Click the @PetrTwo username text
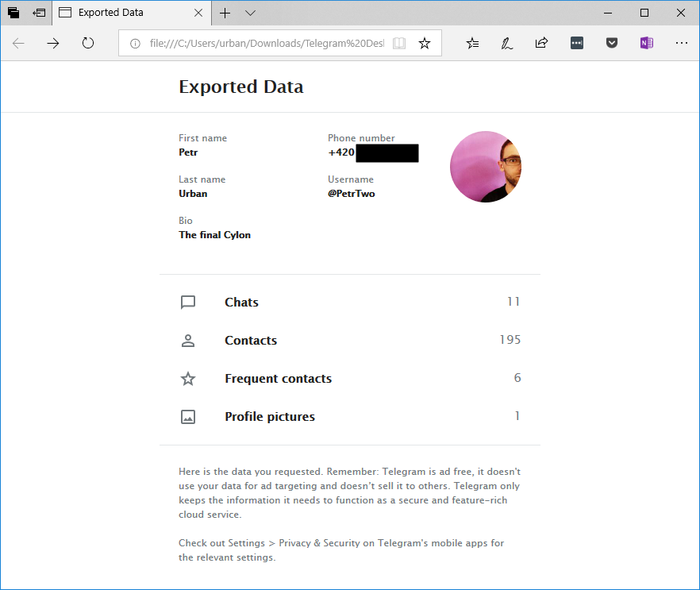 [352, 194]
